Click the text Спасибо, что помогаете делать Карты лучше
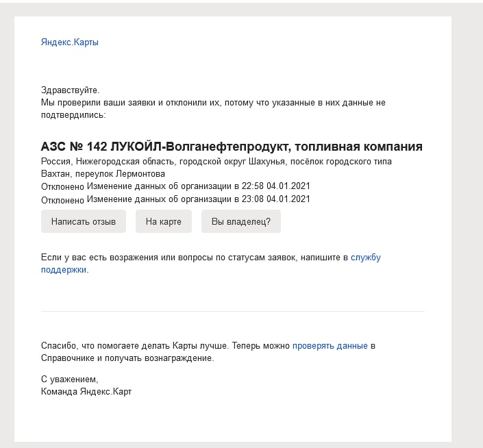 coord(135,346)
